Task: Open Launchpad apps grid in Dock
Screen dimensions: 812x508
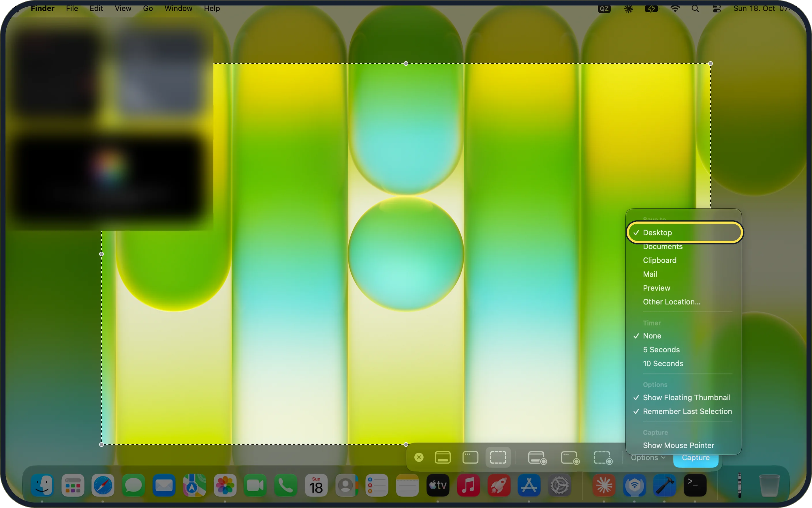Action: pos(73,485)
